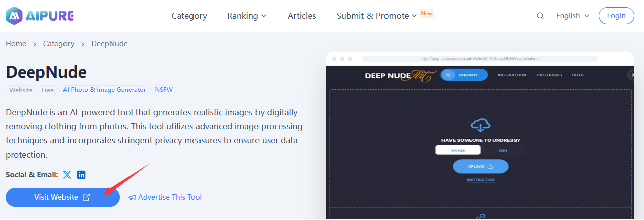Click the Advertise This Tool link

tap(170, 197)
